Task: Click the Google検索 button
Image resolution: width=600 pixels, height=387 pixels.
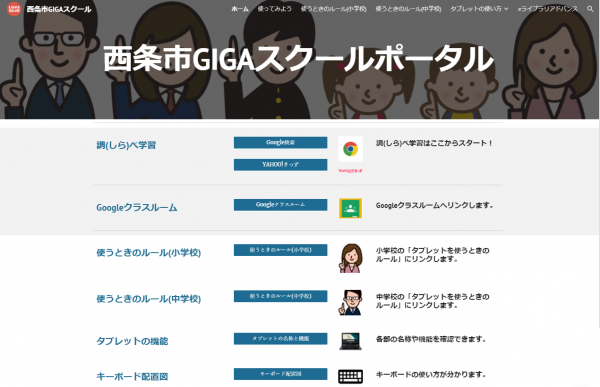Action: 280,142
